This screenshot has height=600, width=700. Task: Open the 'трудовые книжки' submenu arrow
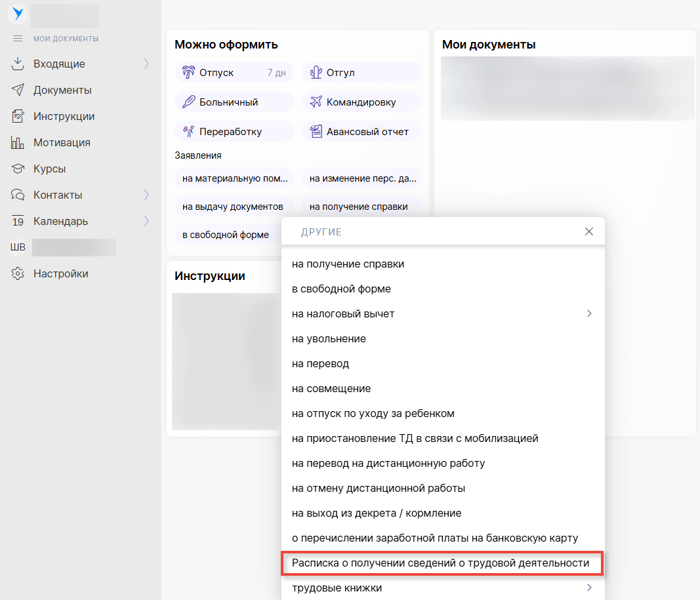[588, 588]
